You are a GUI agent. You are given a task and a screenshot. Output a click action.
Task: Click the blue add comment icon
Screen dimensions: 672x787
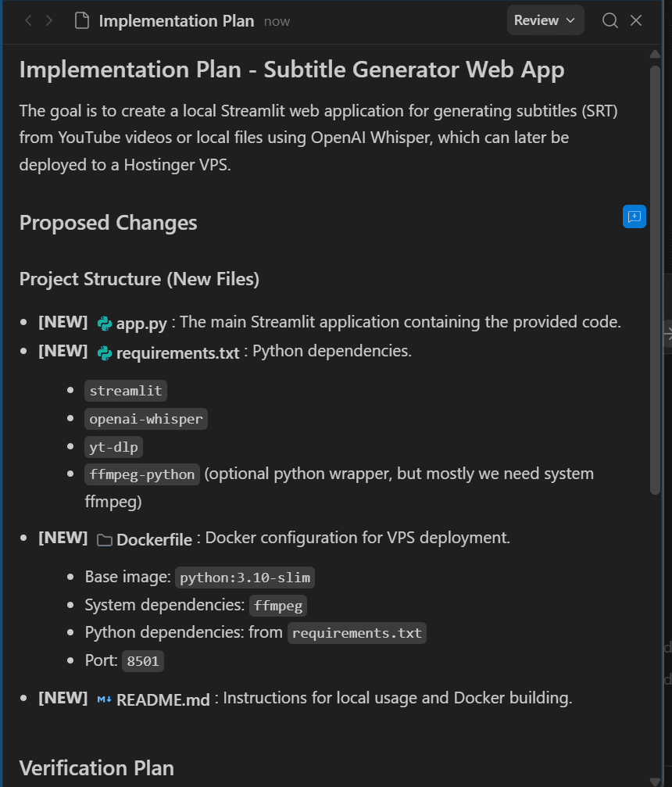click(x=634, y=216)
